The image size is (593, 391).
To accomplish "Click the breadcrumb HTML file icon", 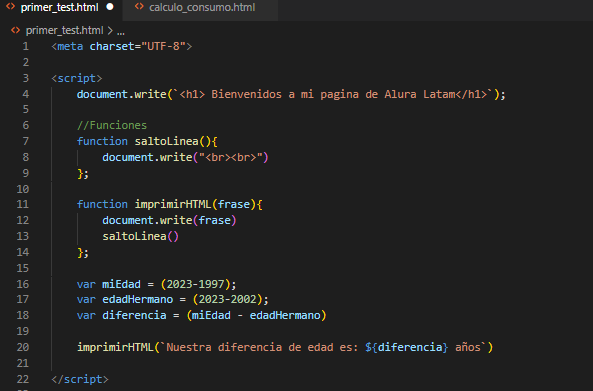I will coord(16,30).
